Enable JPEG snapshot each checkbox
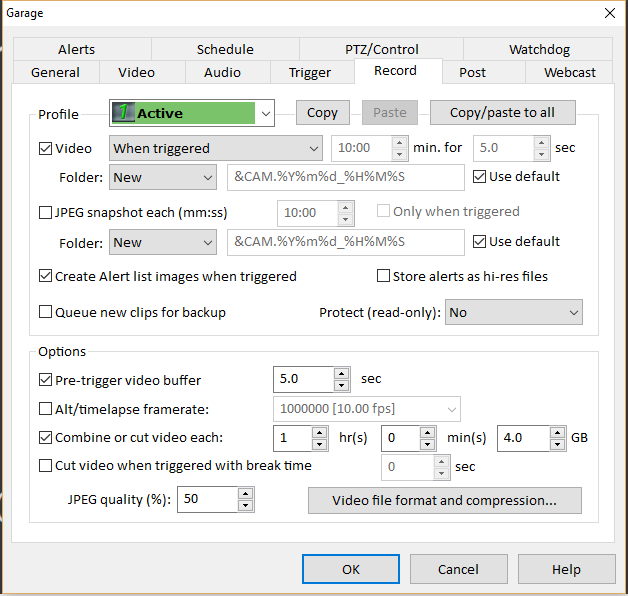 tap(46, 212)
